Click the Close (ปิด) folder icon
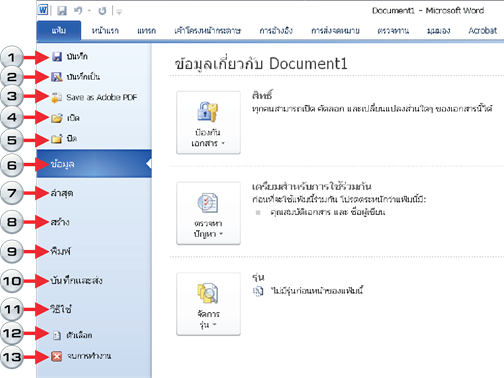 pos(57,139)
